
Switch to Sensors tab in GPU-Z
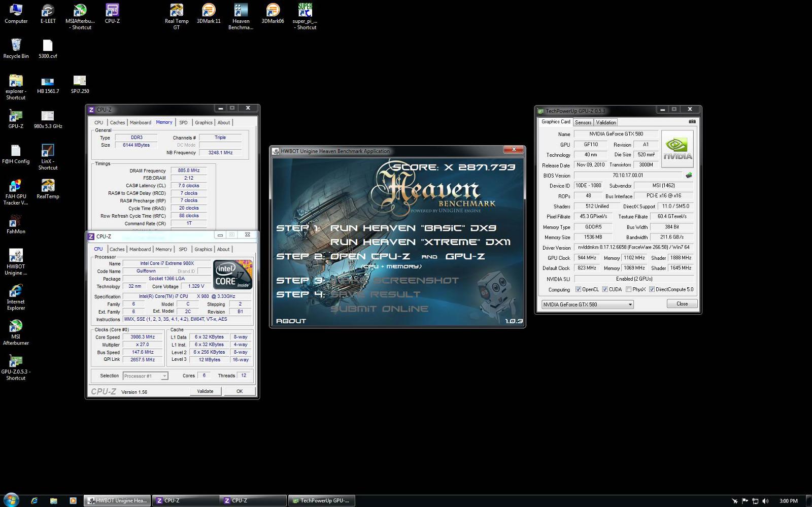(x=583, y=122)
